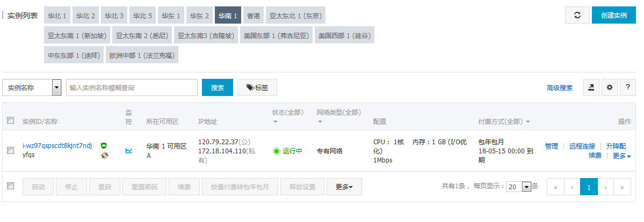Click the export list icon
This screenshot has width=644, height=222.
591,87
